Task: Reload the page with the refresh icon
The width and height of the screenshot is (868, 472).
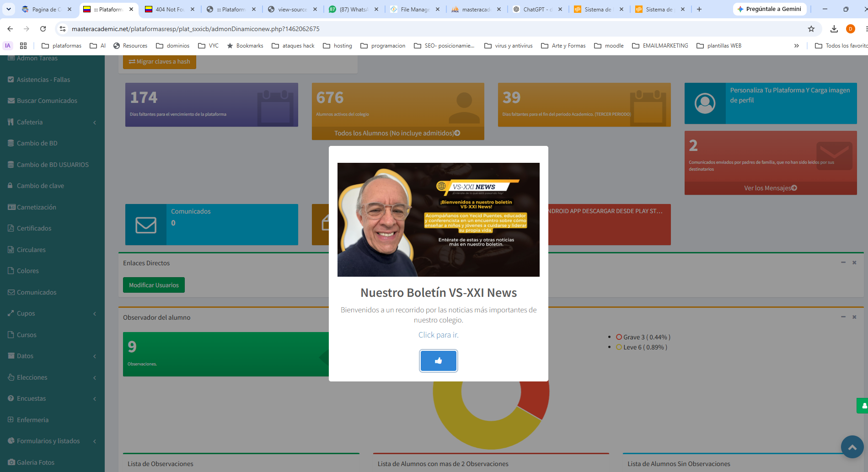Action: [43, 29]
